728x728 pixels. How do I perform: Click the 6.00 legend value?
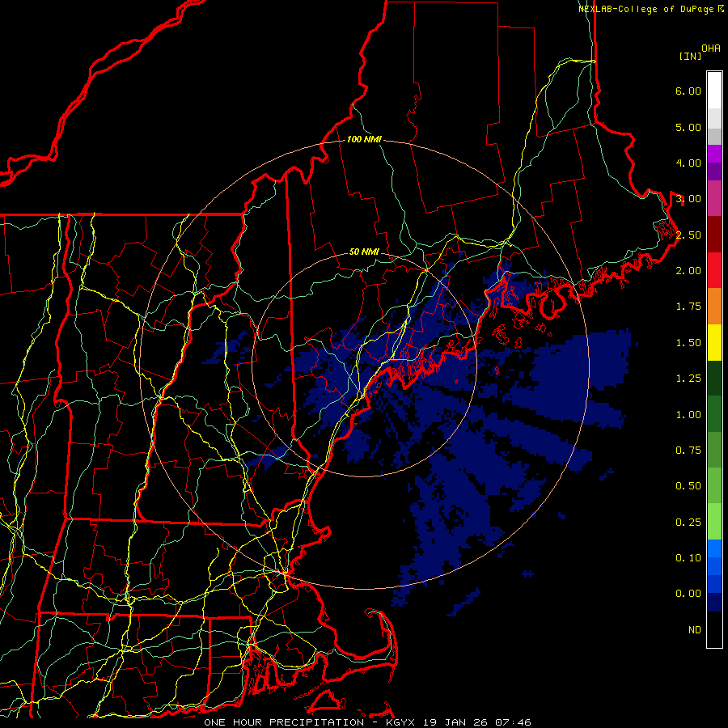click(x=688, y=91)
